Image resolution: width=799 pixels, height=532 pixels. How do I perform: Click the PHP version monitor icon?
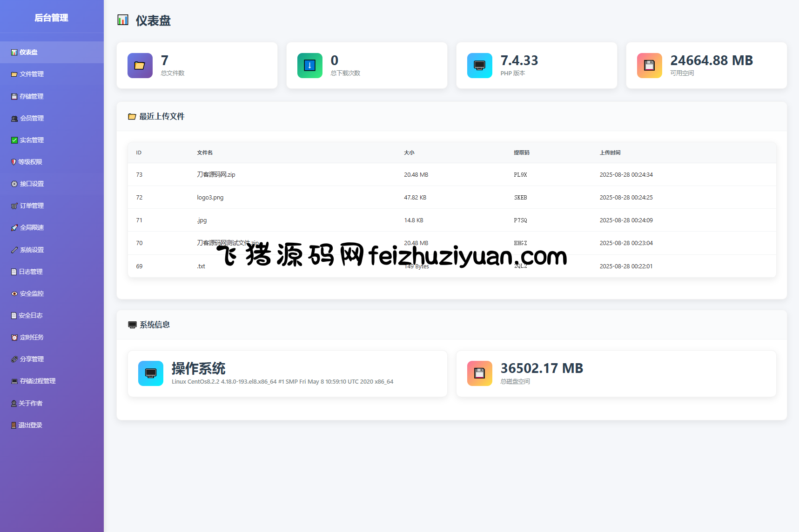(x=479, y=66)
